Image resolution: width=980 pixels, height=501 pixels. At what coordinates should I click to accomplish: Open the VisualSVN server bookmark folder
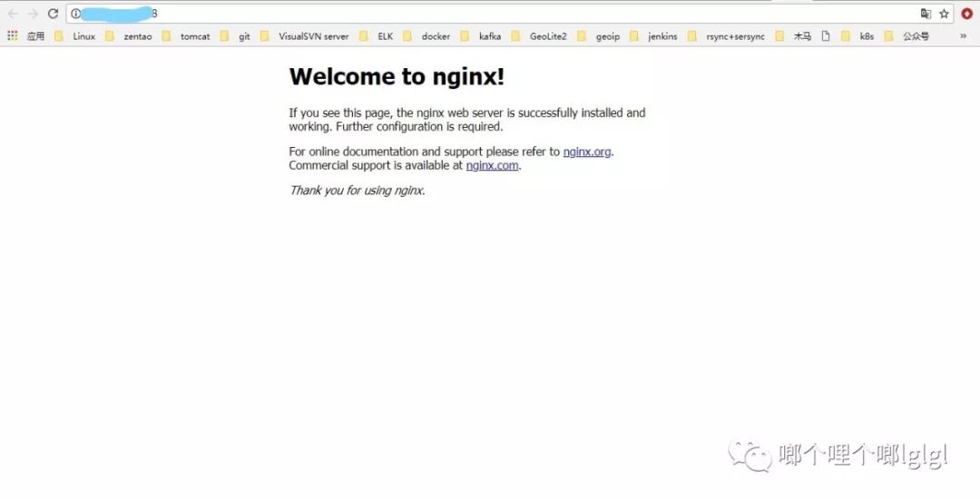click(305, 36)
